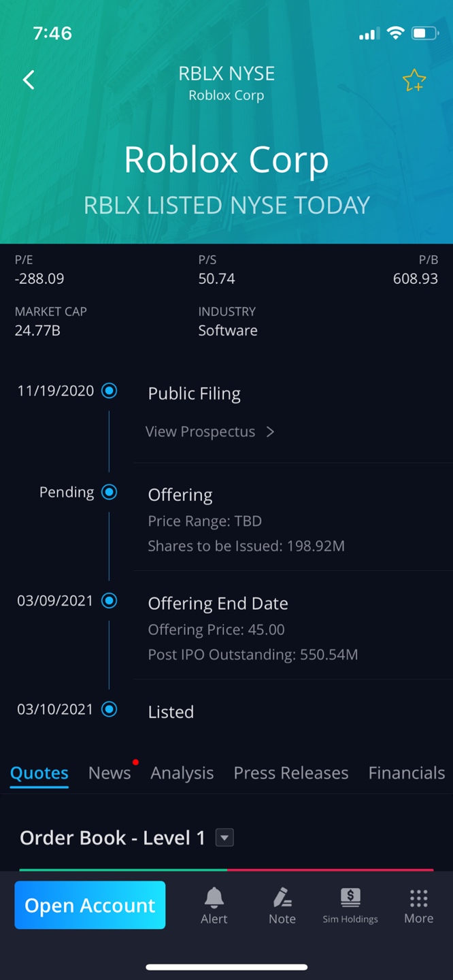The image size is (453, 980).
Task: Add RBLX to watchlist with star icon
Action: [x=414, y=81]
